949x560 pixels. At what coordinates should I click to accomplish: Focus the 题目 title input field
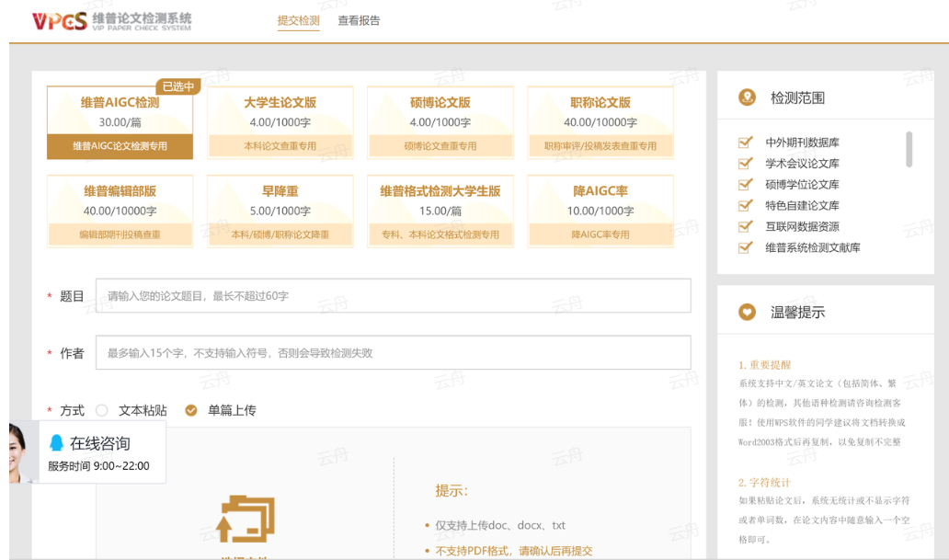click(394, 296)
